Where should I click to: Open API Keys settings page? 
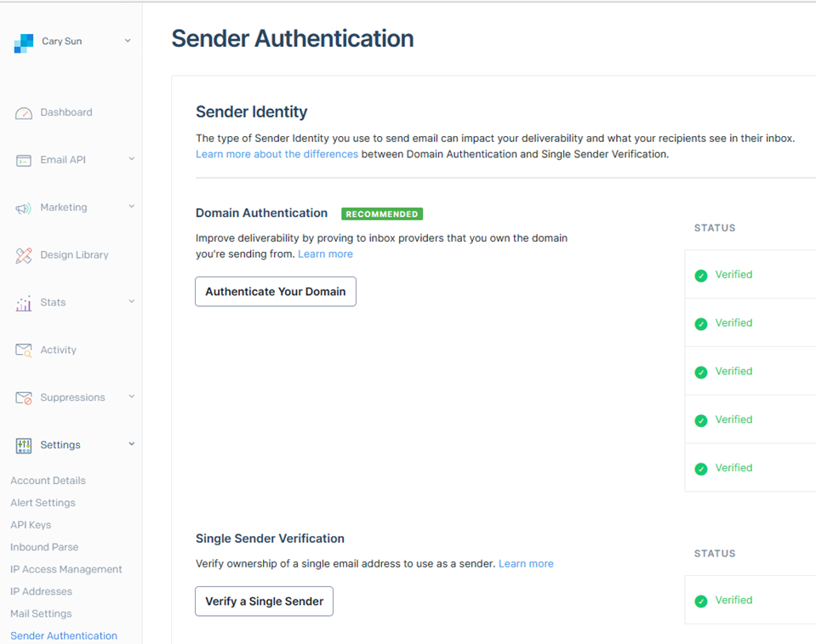point(31,525)
